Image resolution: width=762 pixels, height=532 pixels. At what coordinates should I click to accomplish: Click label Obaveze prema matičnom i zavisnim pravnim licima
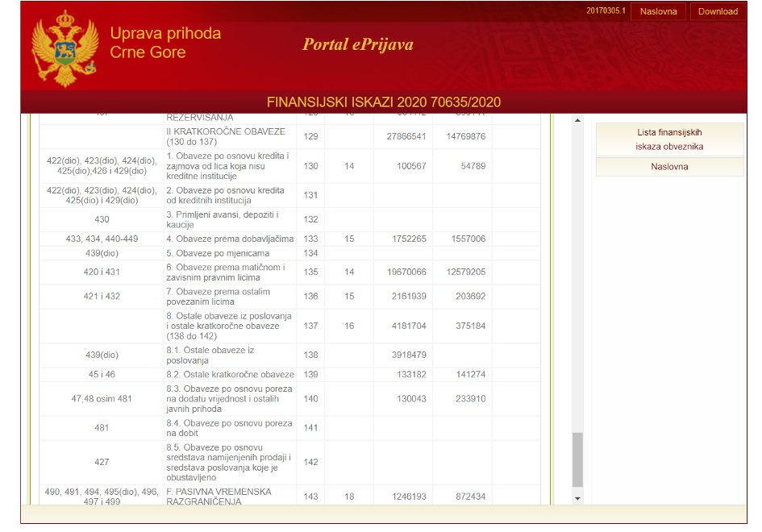click(x=226, y=272)
